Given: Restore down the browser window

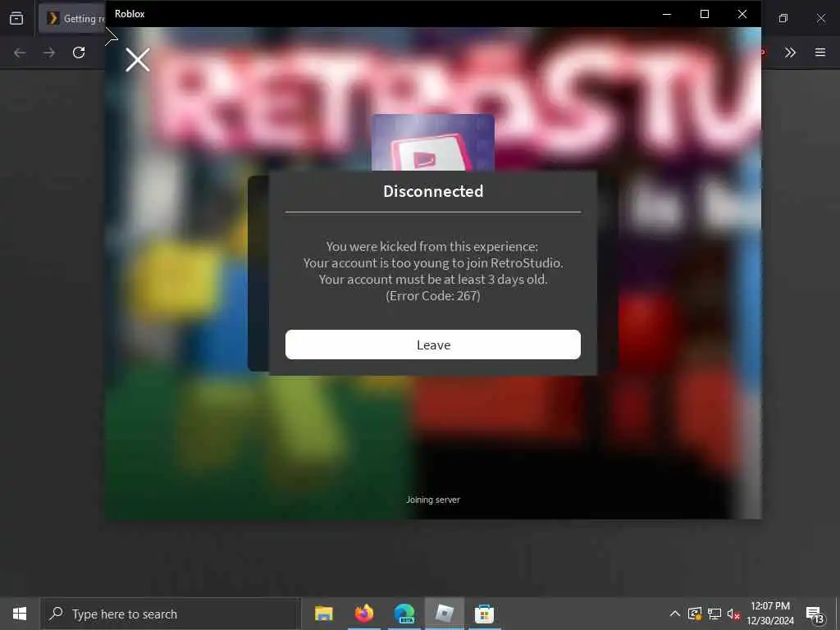Looking at the screenshot, I should coord(783,19).
